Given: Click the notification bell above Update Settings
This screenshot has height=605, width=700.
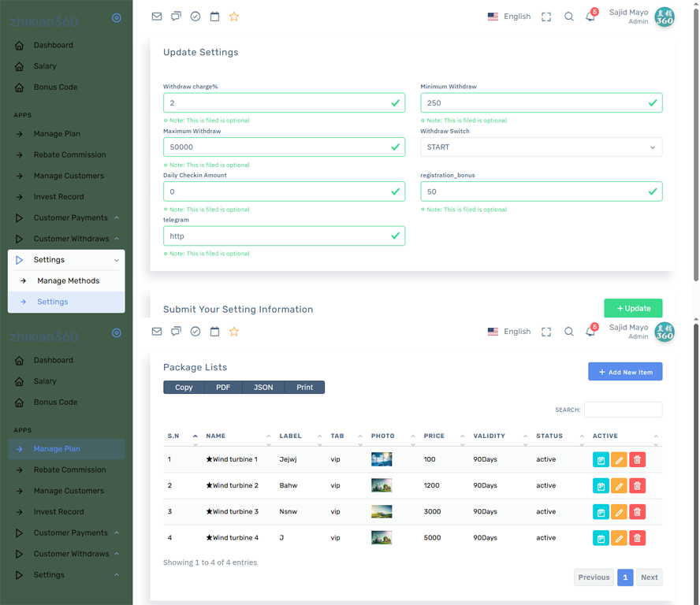Looking at the screenshot, I should point(590,17).
